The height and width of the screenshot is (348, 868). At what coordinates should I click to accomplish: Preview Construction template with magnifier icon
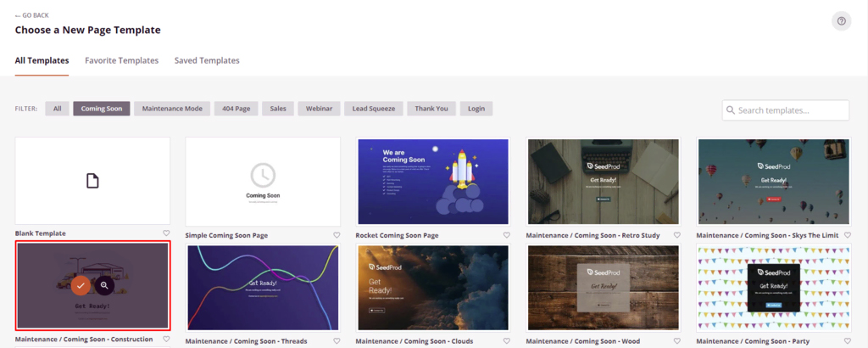[104, 285]
